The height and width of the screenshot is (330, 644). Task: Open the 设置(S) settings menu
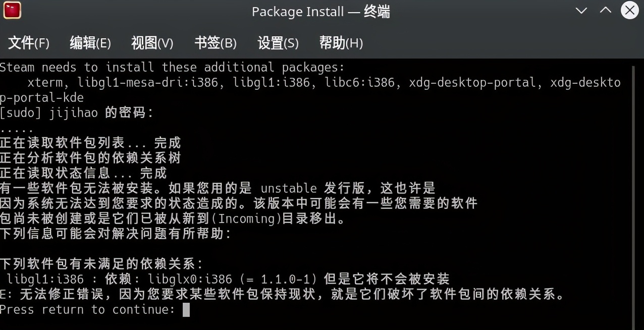tap(278, 43)
